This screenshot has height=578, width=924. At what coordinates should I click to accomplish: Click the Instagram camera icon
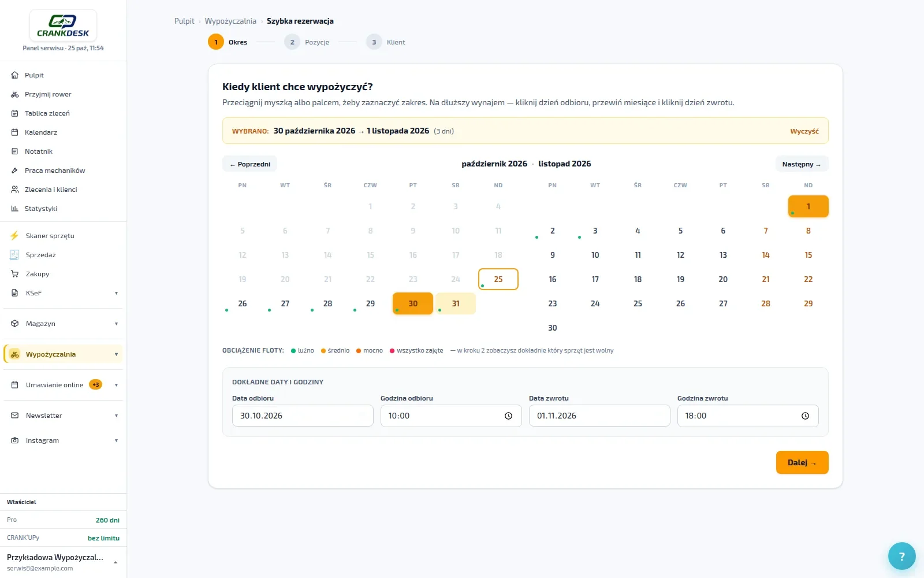[x=15, y=440]
